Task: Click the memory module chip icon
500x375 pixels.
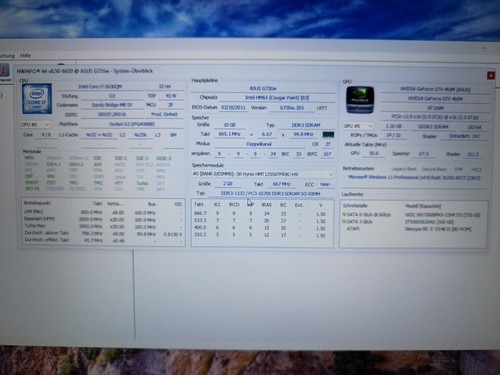Action: (328, 134)
